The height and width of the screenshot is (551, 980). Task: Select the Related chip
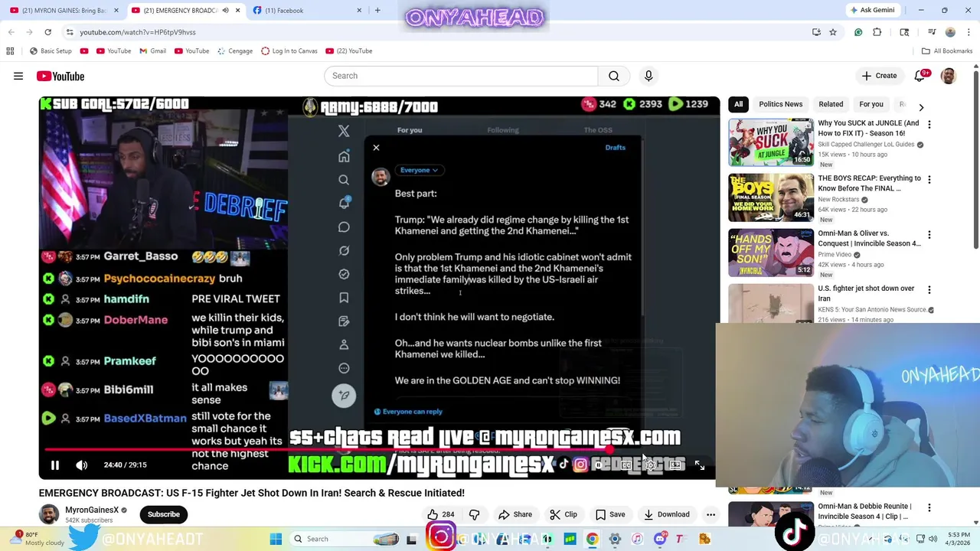point(831,104)
